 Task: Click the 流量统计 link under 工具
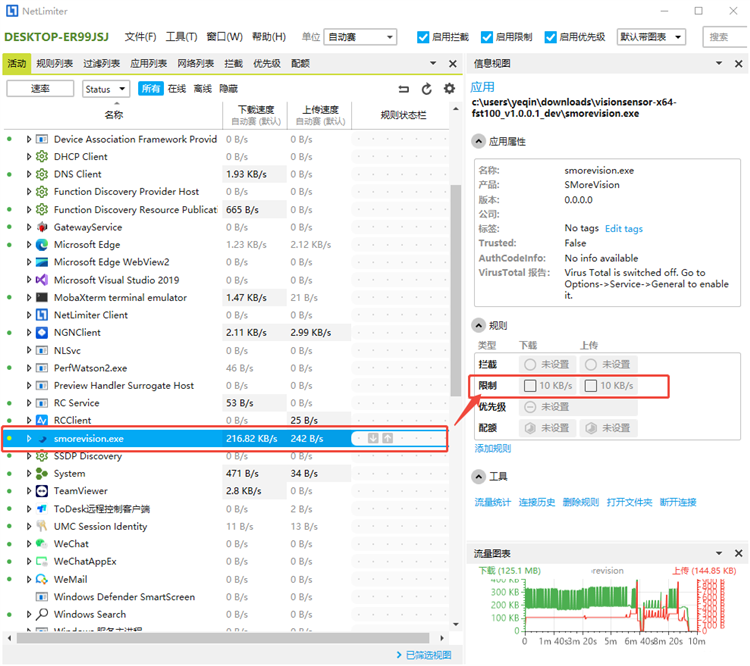(492, 502)
